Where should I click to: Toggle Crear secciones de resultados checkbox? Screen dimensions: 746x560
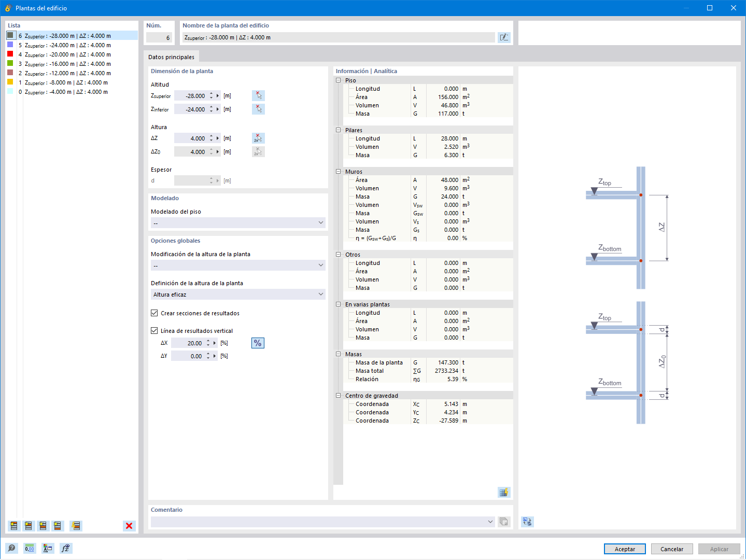pos(154,313)
